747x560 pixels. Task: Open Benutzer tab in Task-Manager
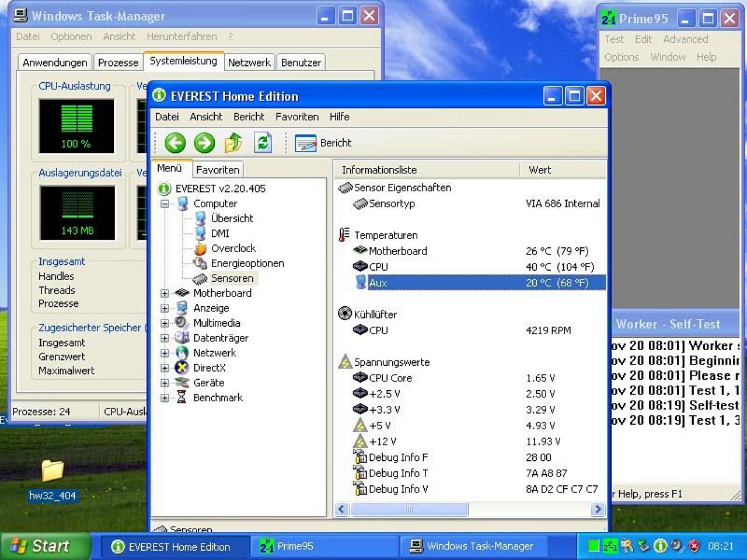tap(301, 62)
